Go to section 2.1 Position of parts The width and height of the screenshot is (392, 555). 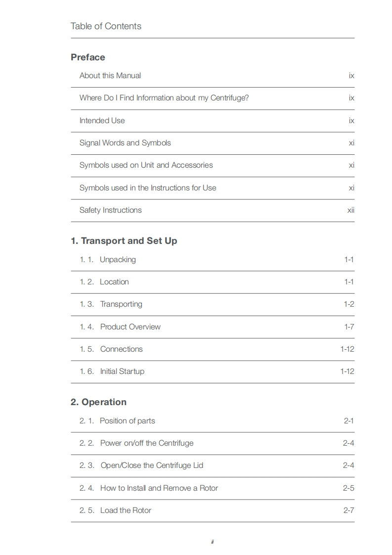(x=127, y=421)
